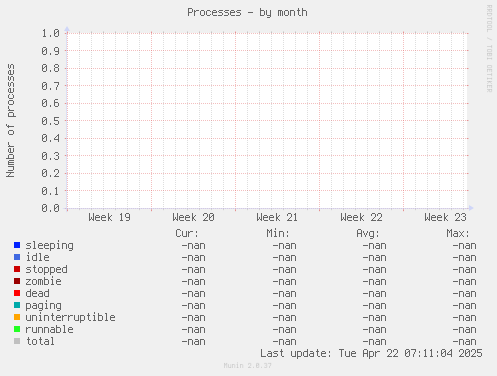Click the idle legend color square
Image resolution: width=497 pixels, height=376 pixels.
coord(17,257)
